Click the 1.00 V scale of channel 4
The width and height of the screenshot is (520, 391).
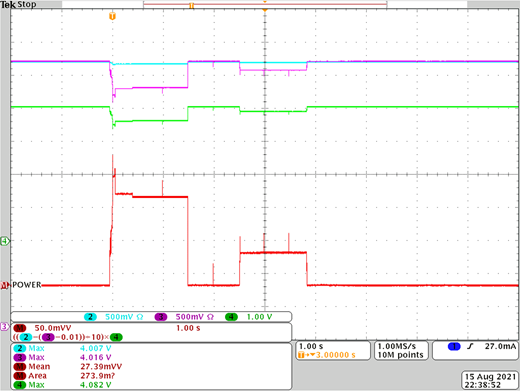pyautogui.click(x=259, y=317)
